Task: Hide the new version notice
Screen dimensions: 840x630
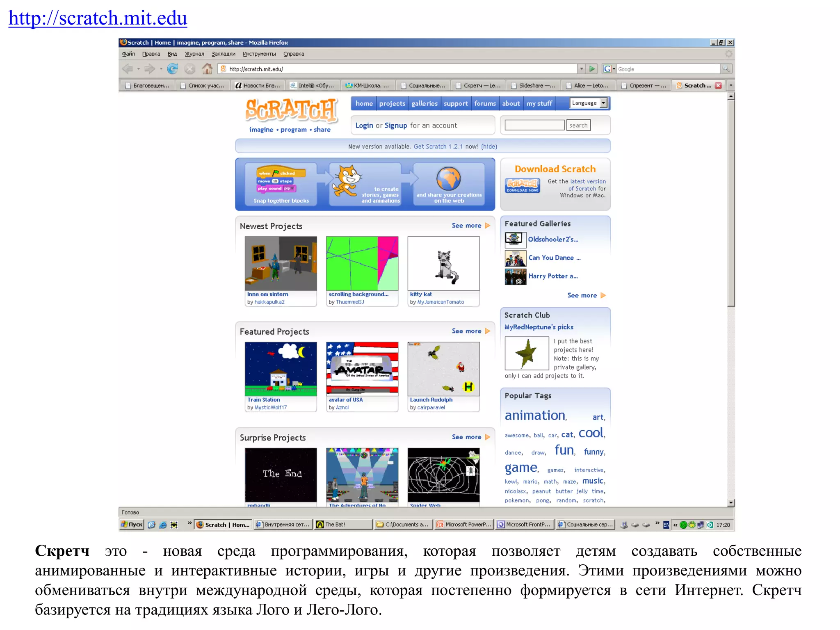Action: tap(489, 146)
